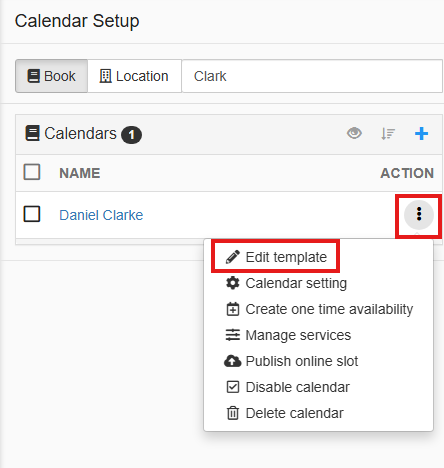Image resolution: width=444 pixels, height=468 pixels.
Task: Click the gear icon beside Calendar setting
Action: [232, 283]
